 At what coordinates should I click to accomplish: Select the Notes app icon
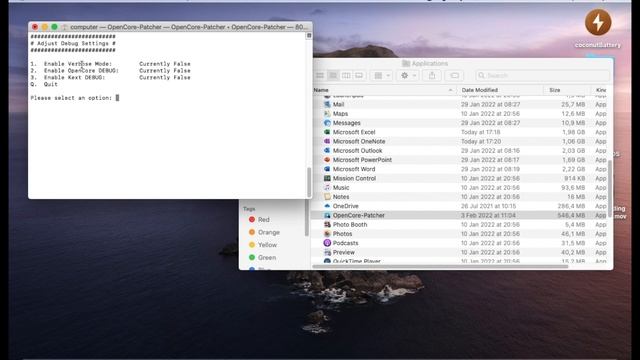click(x=327, y=197)
